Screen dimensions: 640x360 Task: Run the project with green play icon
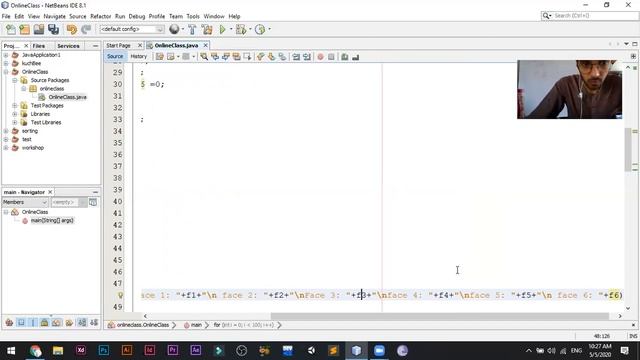pyautogui.click(x=222, y=29)
